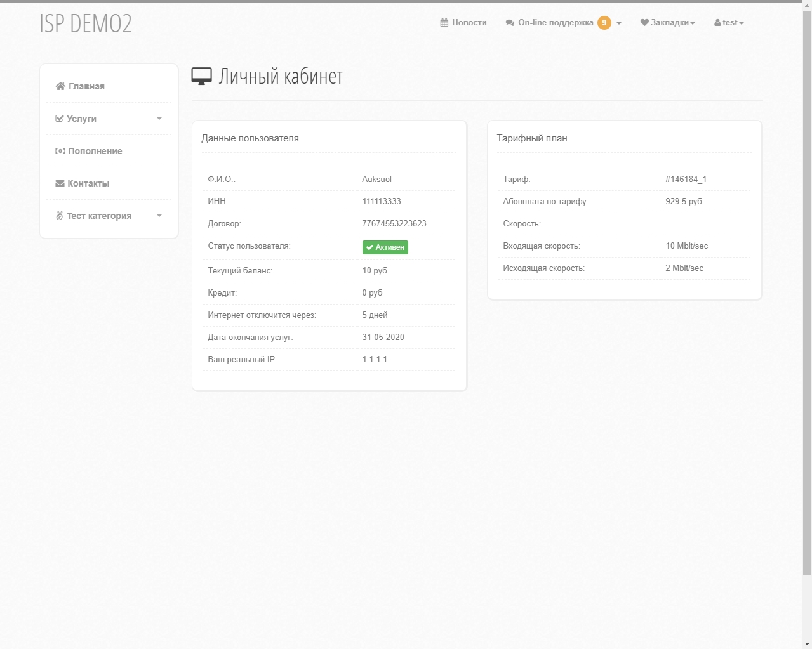Open the On-line поддержка dropdown caret
This screenshot has width=812, height=649.
tap(619, 23)
